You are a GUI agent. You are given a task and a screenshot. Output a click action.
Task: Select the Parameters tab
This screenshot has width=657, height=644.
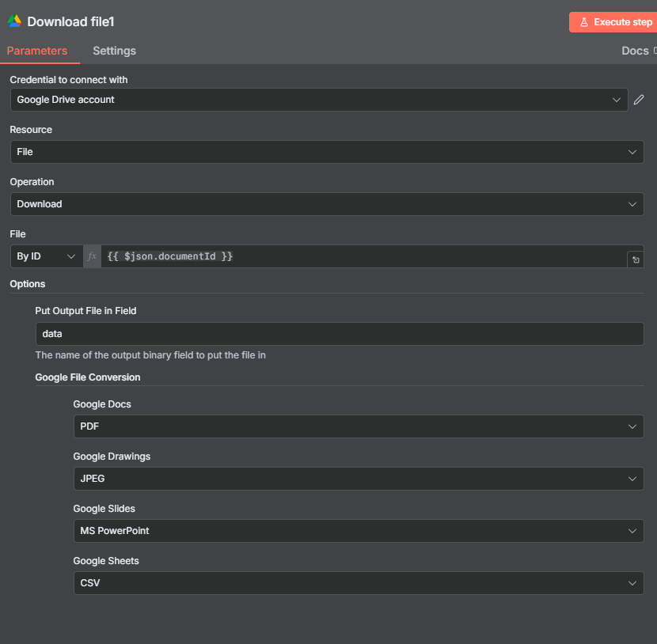(x=37, y=51)
